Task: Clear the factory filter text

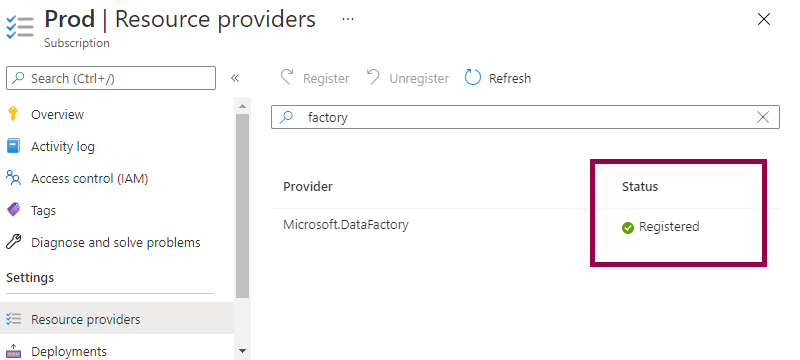Action: point(763,117)
